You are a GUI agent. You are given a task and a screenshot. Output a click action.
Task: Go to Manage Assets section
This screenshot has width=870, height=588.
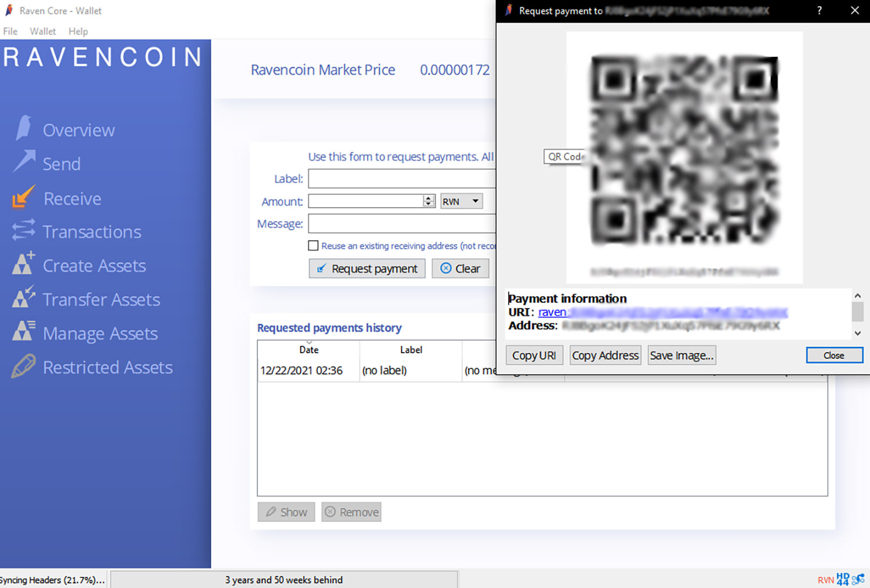(100, 333)
